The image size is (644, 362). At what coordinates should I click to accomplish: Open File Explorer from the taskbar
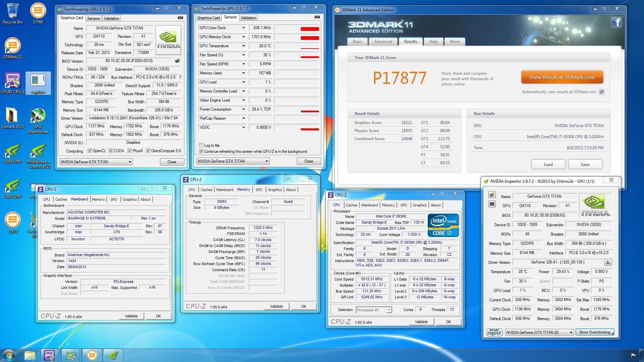(x=30, y=355)
